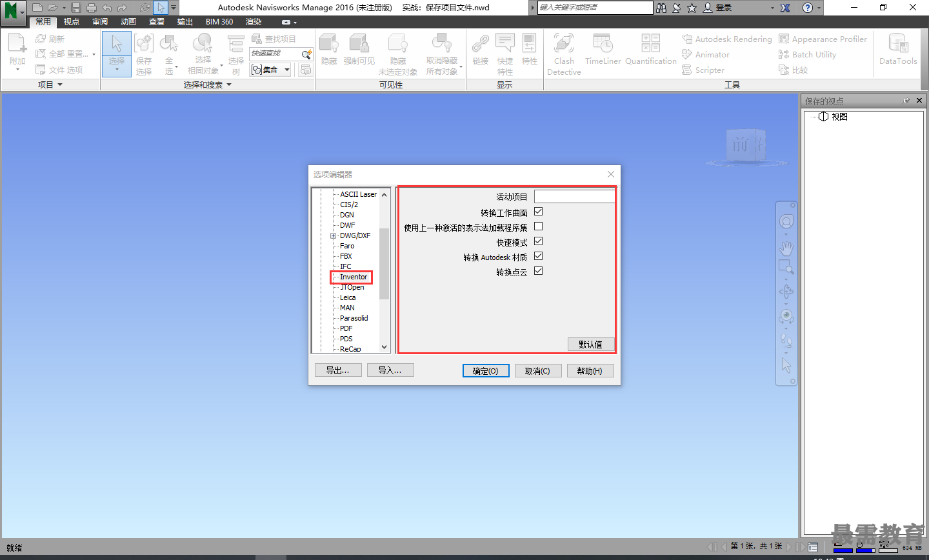929x560 pixels.
Task: Confirm with the 确定(O) button
Action: [486, 371]
